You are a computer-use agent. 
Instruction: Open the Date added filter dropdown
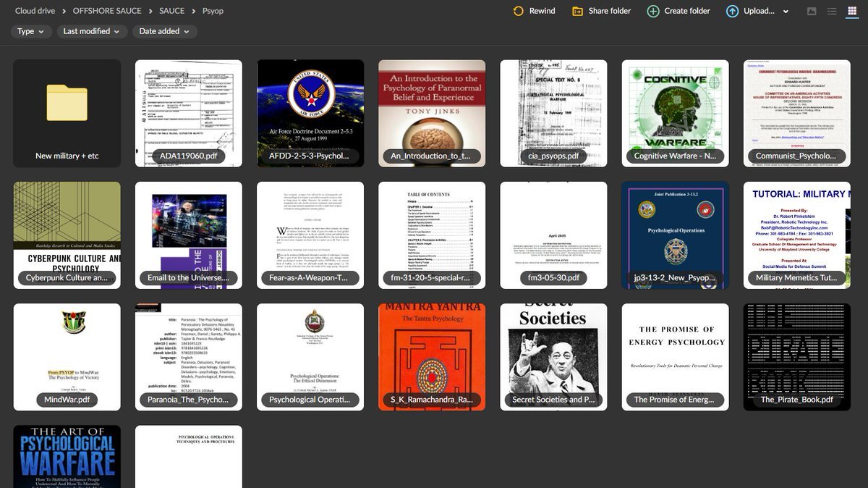coord(165,31)
